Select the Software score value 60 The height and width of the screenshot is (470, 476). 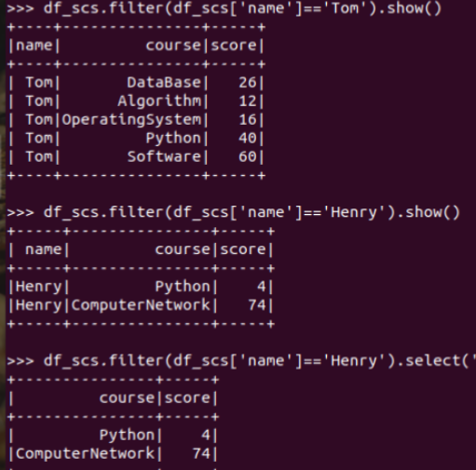coord(248,156)
